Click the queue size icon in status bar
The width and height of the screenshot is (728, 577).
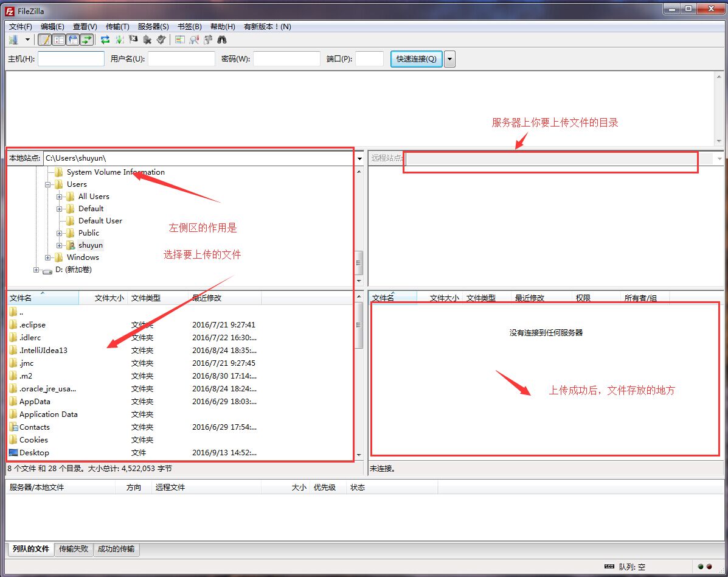609,566
